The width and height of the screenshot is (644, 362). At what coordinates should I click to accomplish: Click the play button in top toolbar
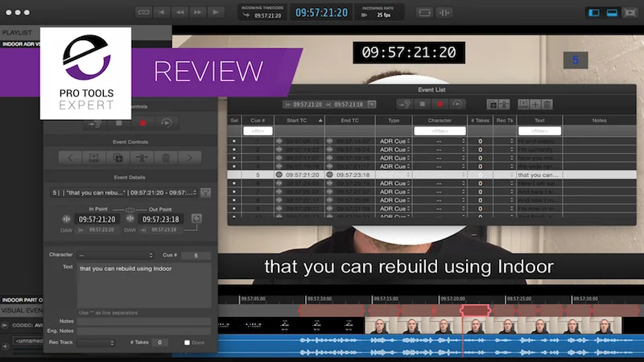[x=216, y=12]
